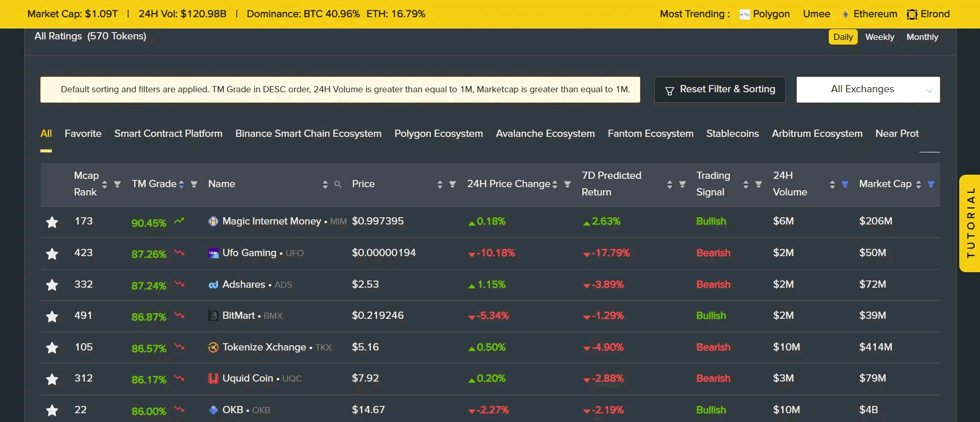
Task: Select the All category tab
Action: coord(46,134)
